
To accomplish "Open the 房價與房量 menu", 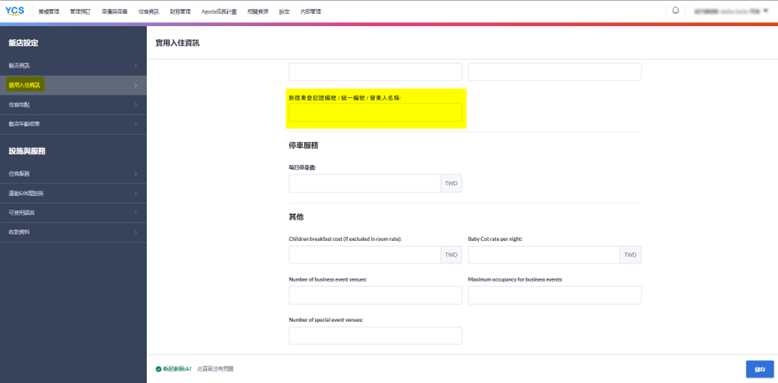I will (x=115, y=11).
